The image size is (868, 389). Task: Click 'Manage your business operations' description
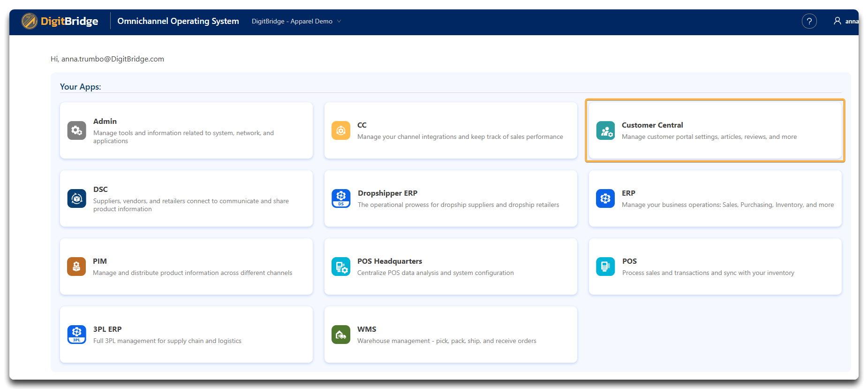pos(728,205)
